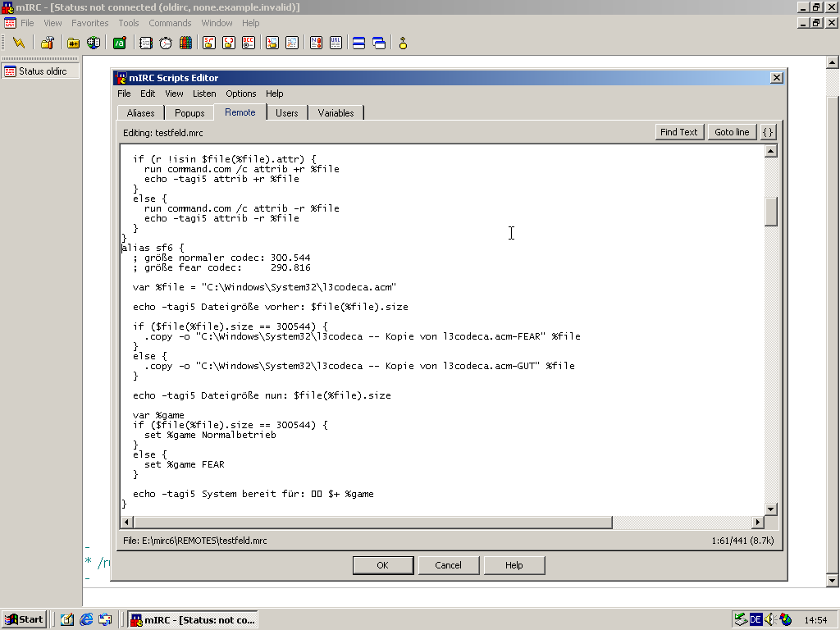Open the Windows Start menu
This screenshot has height=630, width=840.
[24, 620]
